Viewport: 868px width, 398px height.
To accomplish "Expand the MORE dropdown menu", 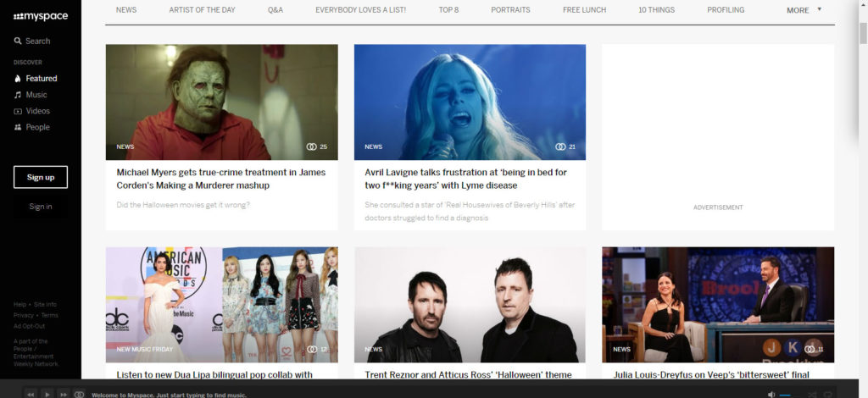I will (804, 10).
